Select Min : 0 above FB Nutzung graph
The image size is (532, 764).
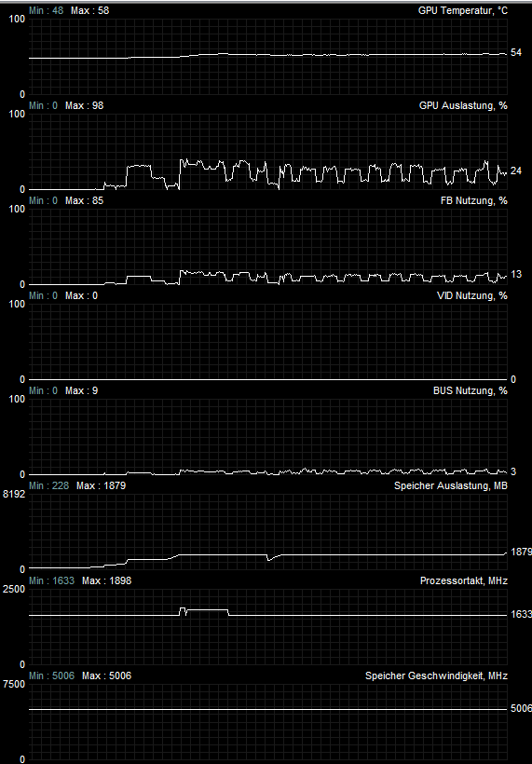[x=43, y=200]
